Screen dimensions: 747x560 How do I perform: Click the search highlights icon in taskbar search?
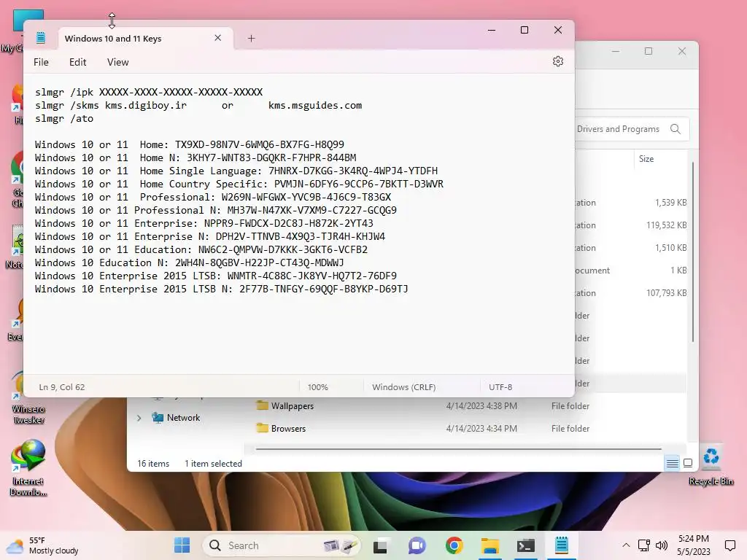340,545
